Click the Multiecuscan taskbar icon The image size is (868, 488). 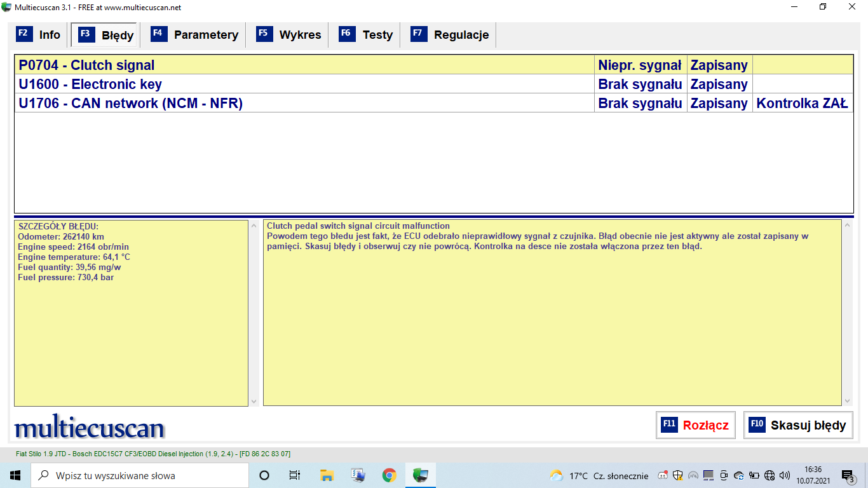tap(420, 475)
